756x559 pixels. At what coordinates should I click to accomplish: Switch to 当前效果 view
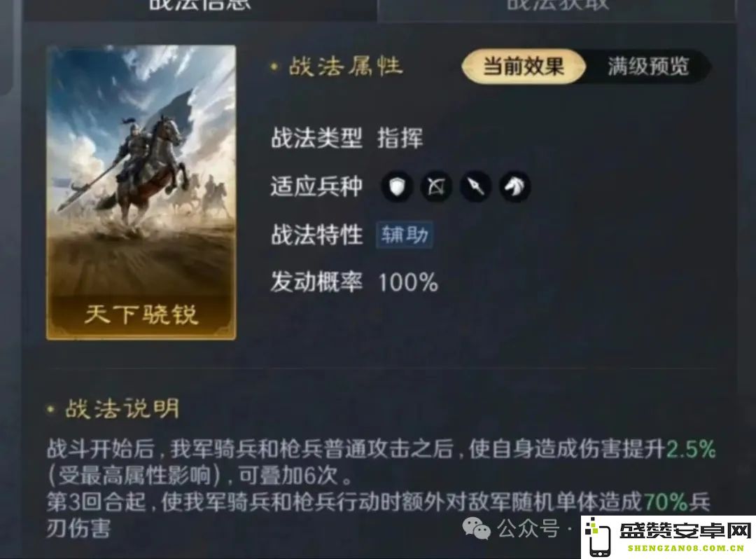click(x=524, y=66)
